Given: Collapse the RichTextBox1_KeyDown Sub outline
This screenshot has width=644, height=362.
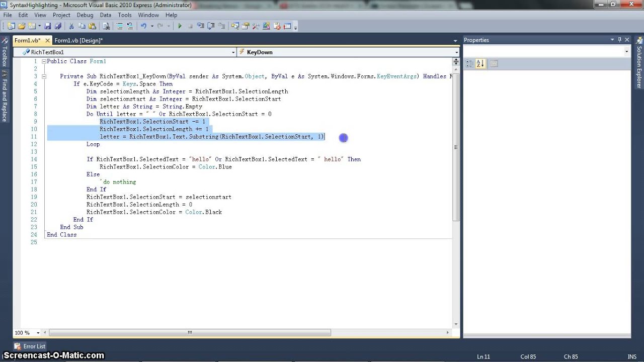Looking at the screenshot, I should point(44,76).
